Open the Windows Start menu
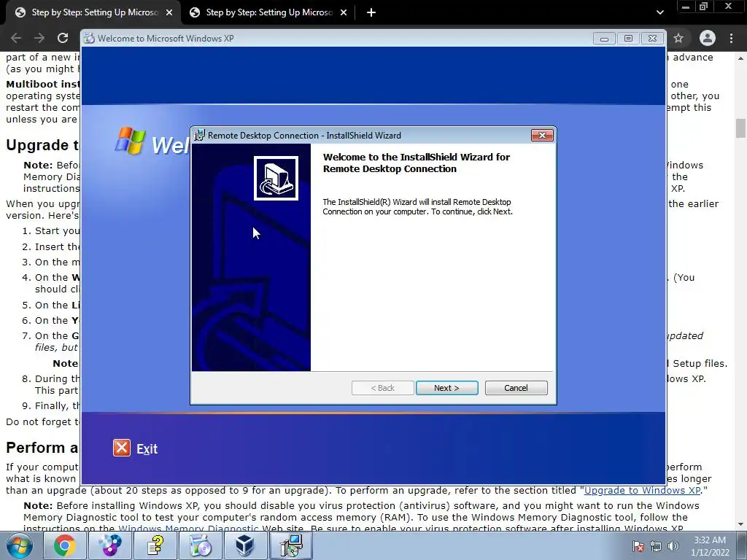The height and width of the screenshot is (560, 747). [20, 545]
